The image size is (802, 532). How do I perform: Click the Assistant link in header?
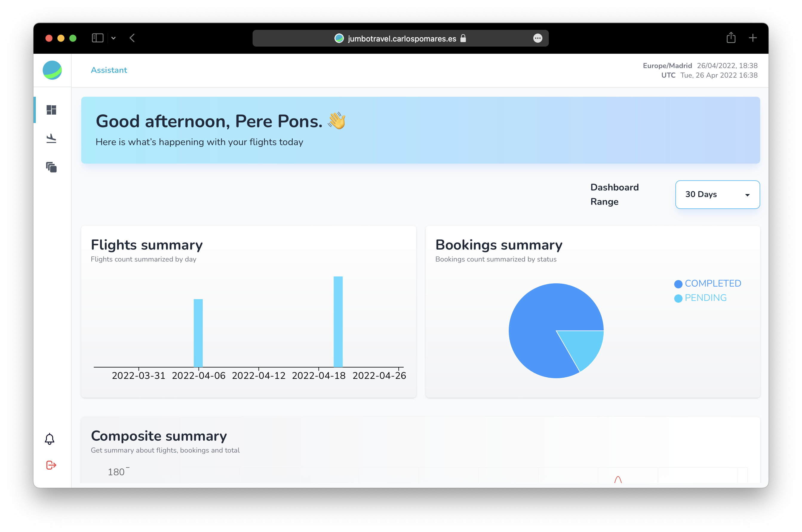pos(109,70)
